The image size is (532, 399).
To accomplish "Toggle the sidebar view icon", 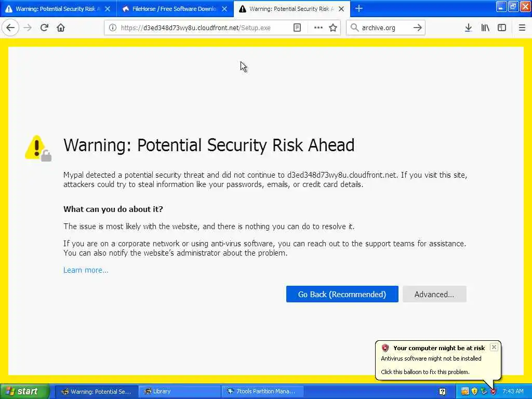I will pyautogui.click(x=502, y=28).
